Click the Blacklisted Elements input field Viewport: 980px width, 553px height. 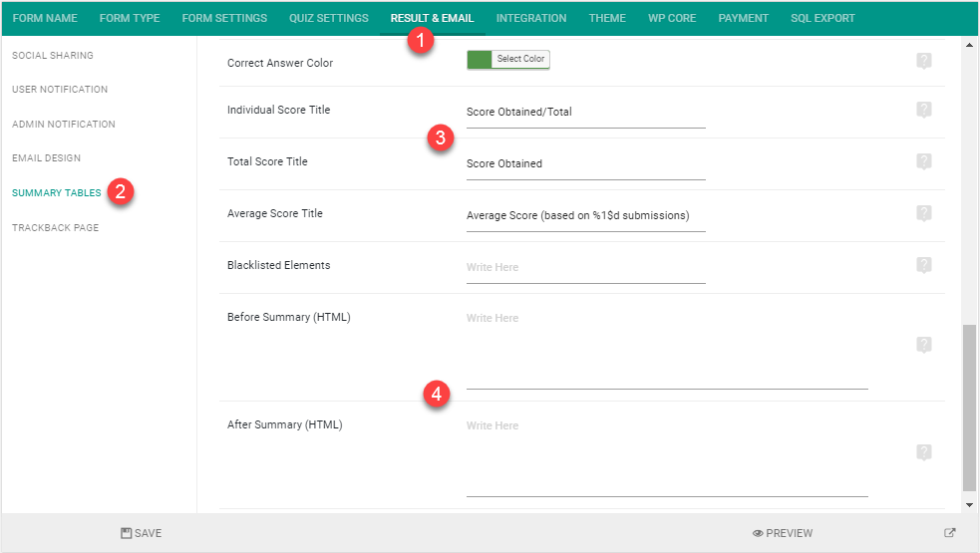tap(585, 267)
